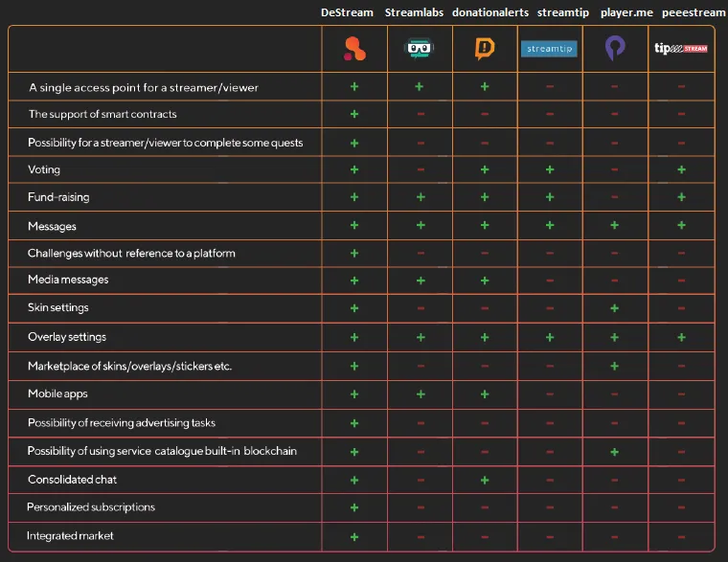The width and height of the screenshot is (728, 562).
Task: Click player.me plus in Skin settings row
Action: [614, 308]
